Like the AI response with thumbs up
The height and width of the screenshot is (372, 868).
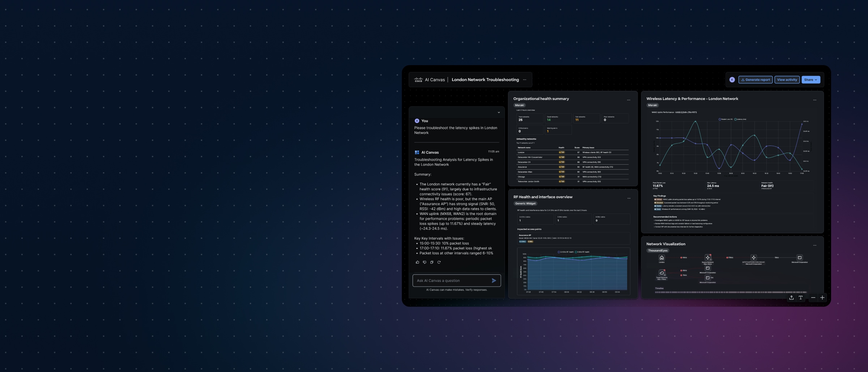click(418, 262)
